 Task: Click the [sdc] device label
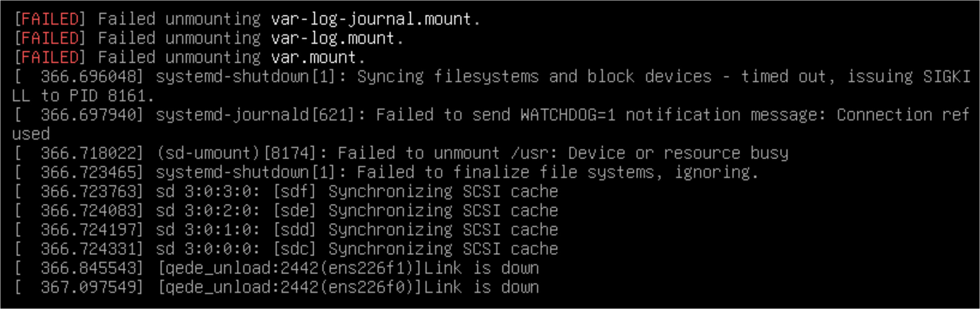(x=295, y=249)
